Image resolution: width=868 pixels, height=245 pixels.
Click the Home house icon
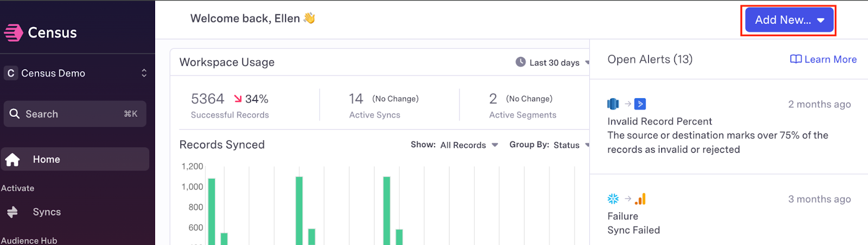(12, 160)
